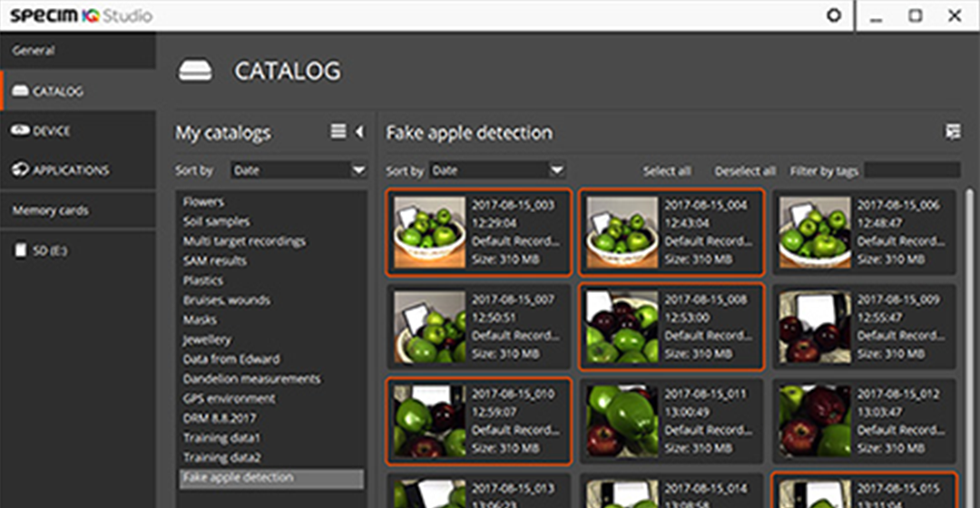Open the My catalogs list menu icon
Viewport: 980px width, 508px height.
tap(338, 132)
